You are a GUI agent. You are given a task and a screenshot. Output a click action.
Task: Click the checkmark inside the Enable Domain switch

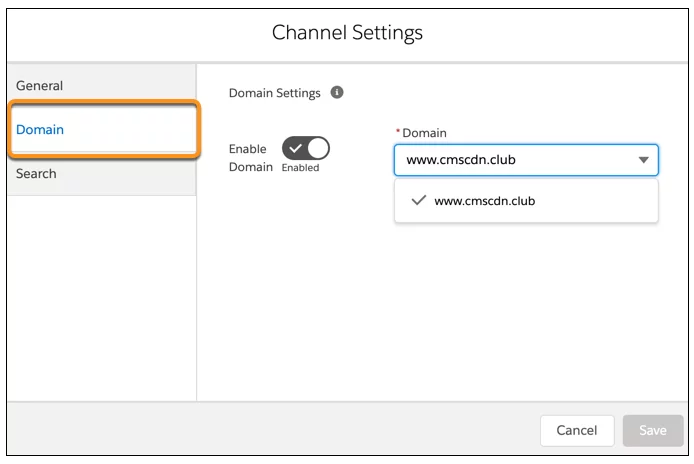pyautogui.click(x=295, y=148)
